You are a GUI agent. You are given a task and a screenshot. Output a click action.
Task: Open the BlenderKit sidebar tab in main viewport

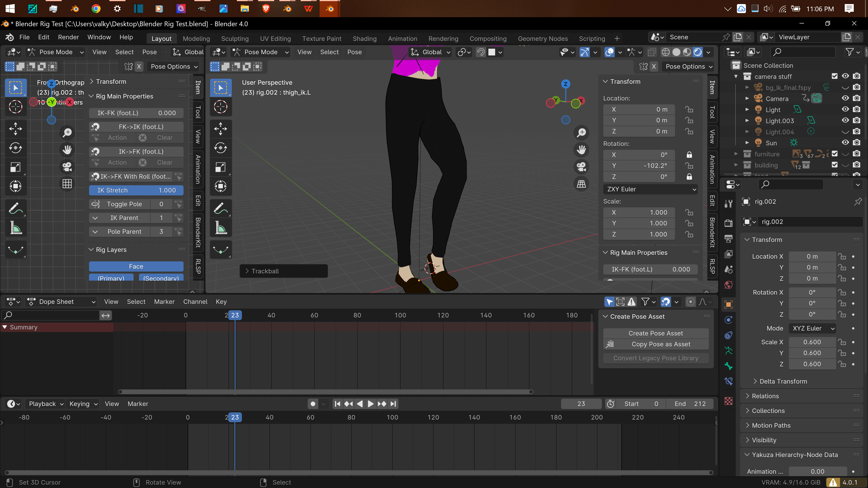click(712, 232)
